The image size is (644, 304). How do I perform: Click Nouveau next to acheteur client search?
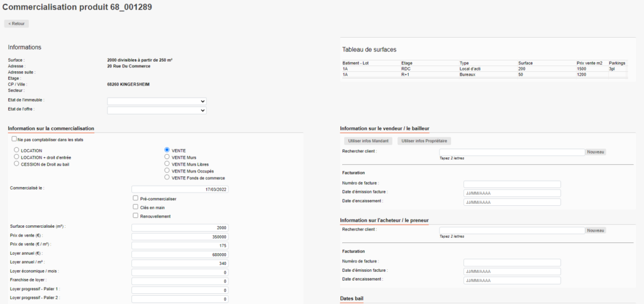[x=596, y=230]
